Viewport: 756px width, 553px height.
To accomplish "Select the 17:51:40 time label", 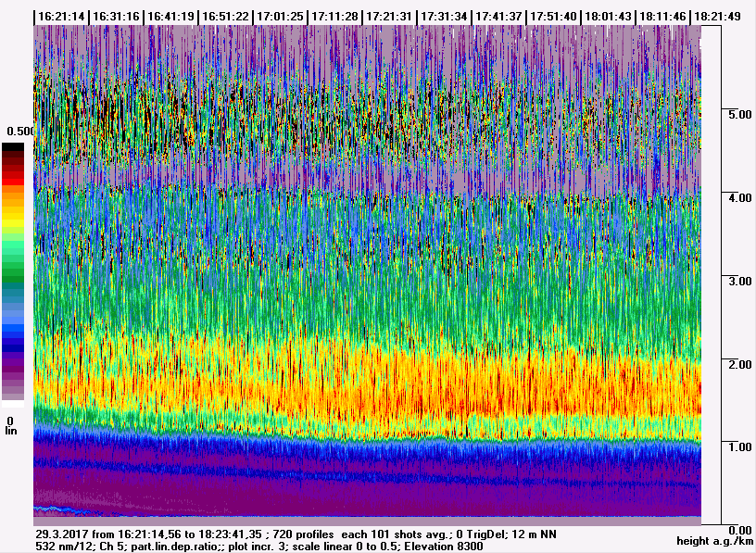I will (553, 17).
